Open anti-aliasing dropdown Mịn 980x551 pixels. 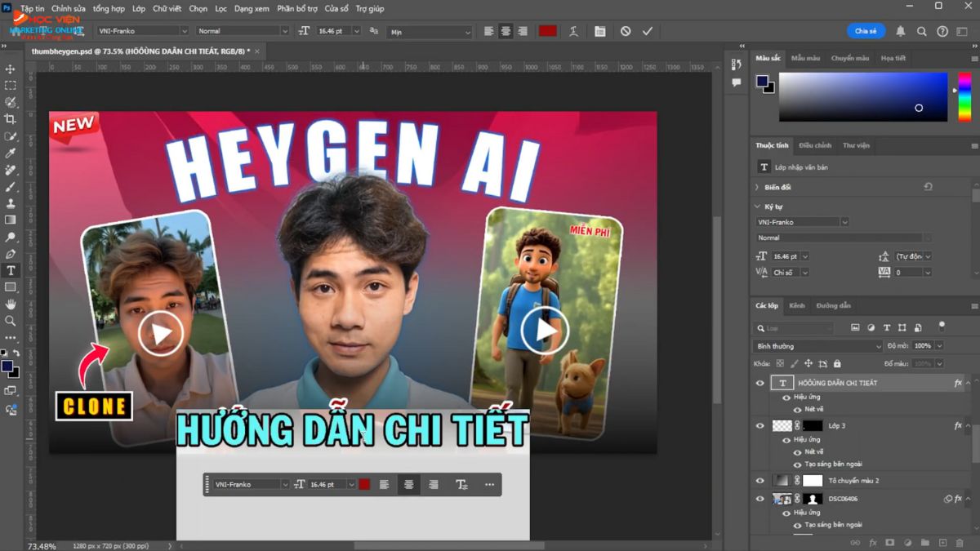430,32
